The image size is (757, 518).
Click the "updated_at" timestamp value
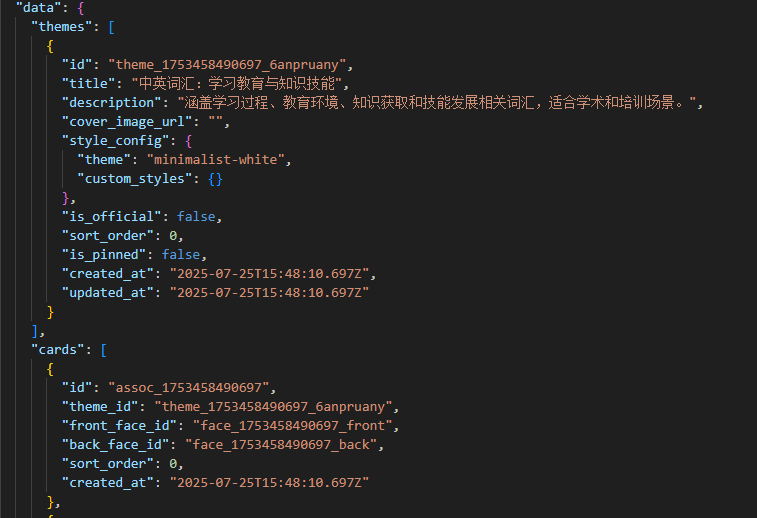click(x=269, y=293)
